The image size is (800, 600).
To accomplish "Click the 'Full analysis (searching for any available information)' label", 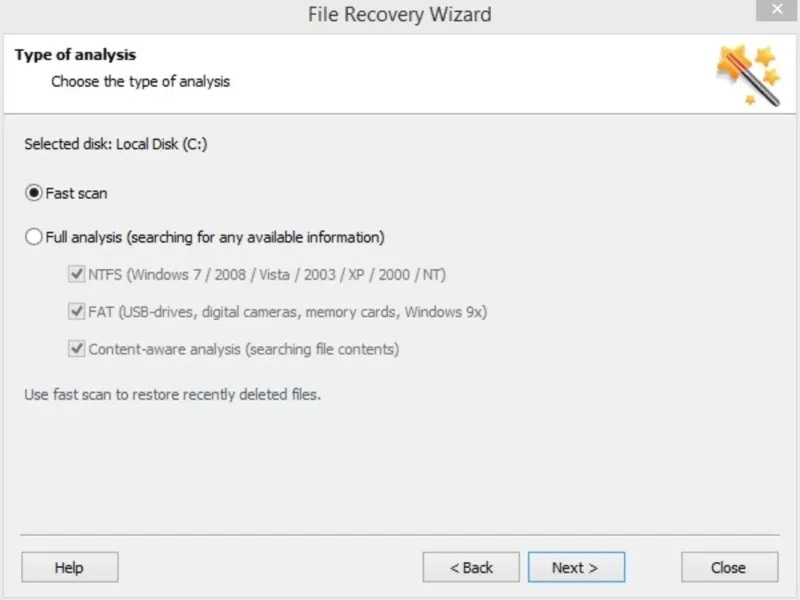I will pos(215,237).
